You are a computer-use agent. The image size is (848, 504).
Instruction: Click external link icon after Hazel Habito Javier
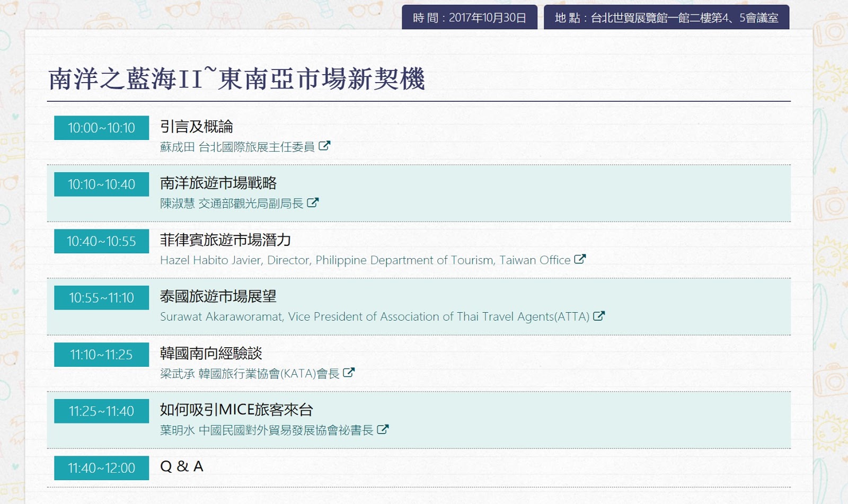[x=580, y=259]
